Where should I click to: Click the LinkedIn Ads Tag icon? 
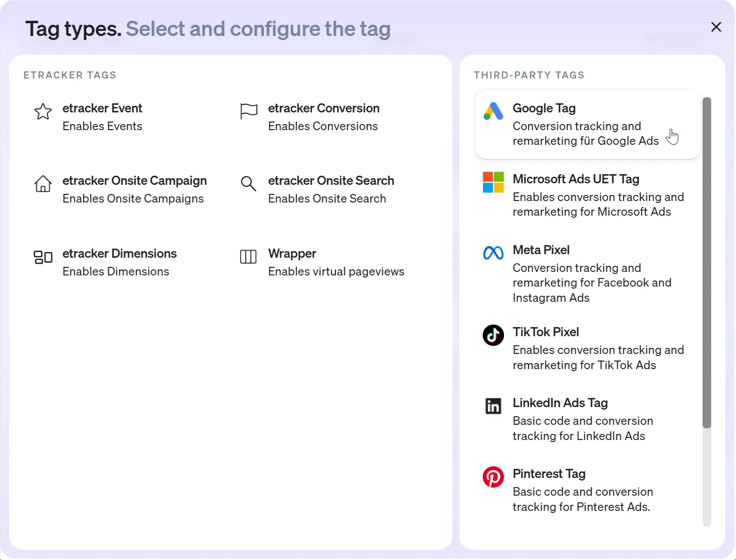(493, 406)
